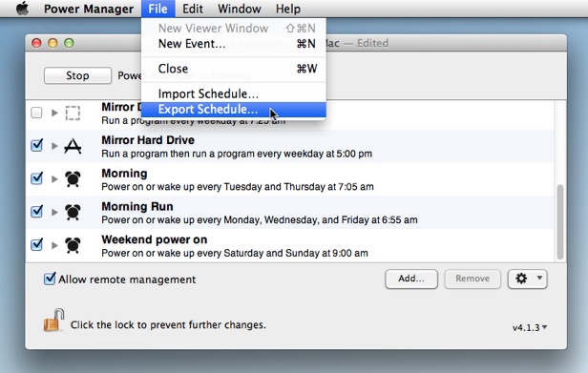Open the Window menu

point(240,9)
